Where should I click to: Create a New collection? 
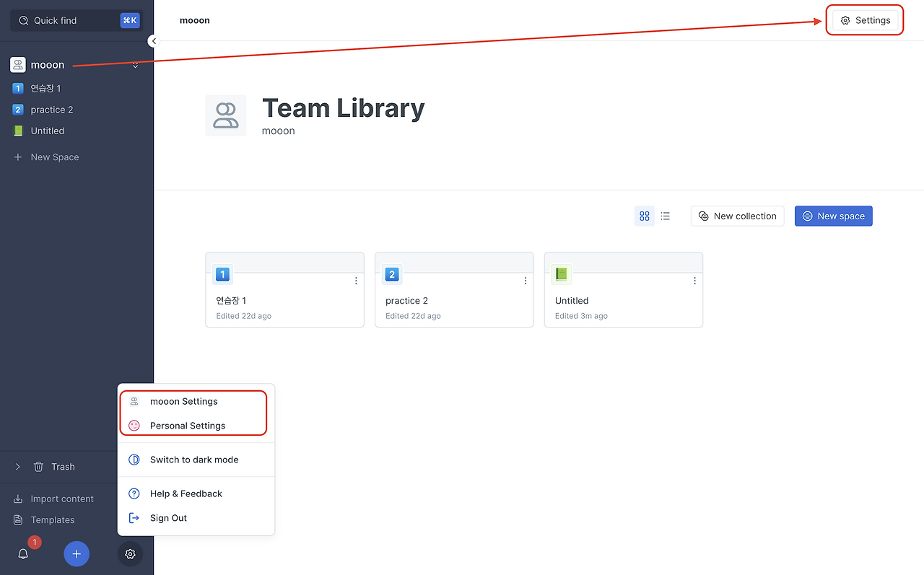(x=737, y=216)
